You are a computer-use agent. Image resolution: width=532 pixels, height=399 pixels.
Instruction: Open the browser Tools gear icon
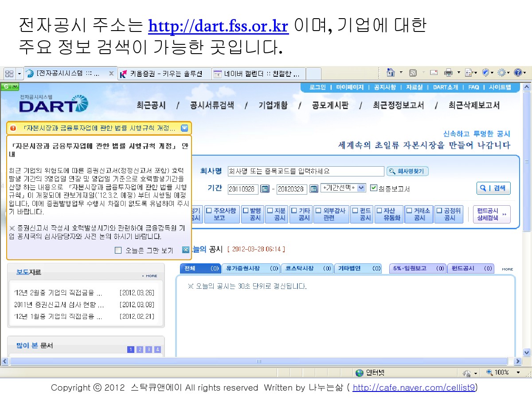tap(501, 73)
